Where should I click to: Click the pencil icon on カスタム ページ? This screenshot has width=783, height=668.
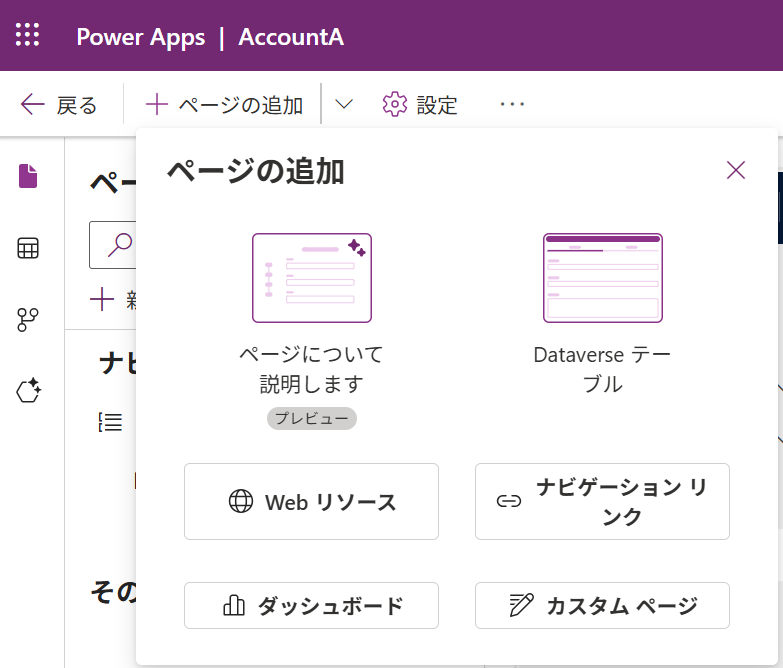(x=521, y=605)
